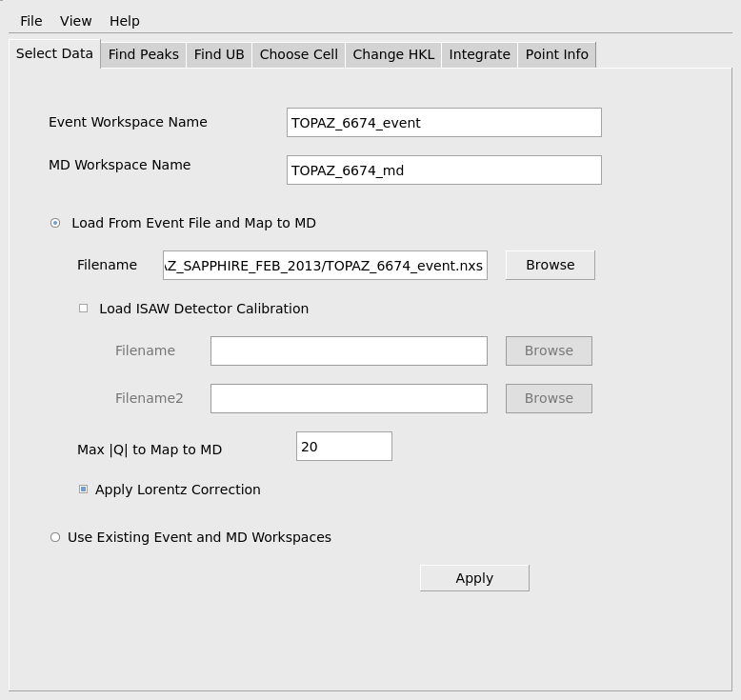Viewport: 741px width, 700px height.
Task: Select Load From Event File radio button
Action: [x=55, y=223]
